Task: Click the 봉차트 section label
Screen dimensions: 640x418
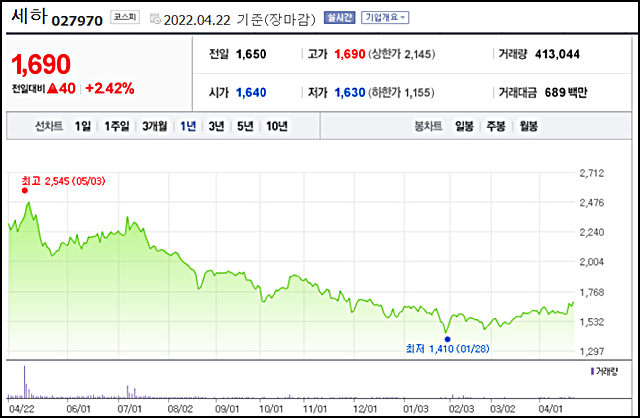Action: 428,126
